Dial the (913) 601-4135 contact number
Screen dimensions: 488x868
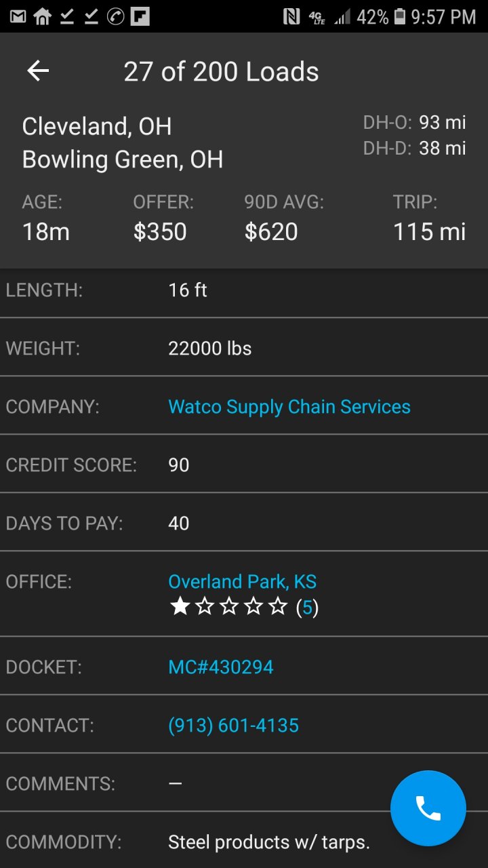click(233, 726)
